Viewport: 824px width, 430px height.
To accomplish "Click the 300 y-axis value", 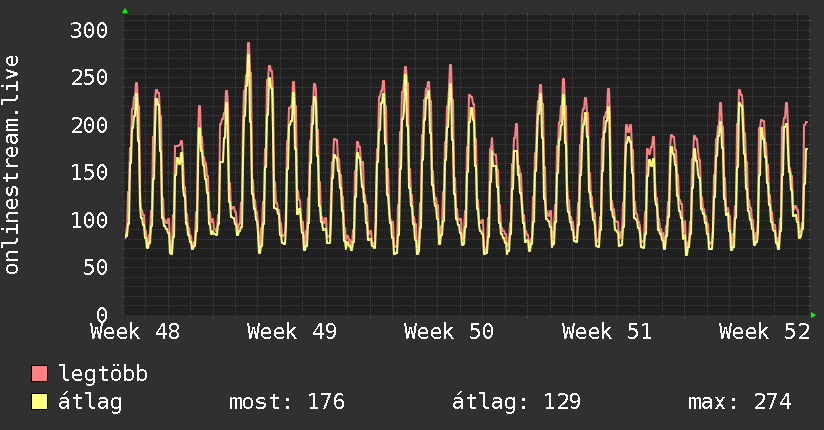I will tap(89, 30).
